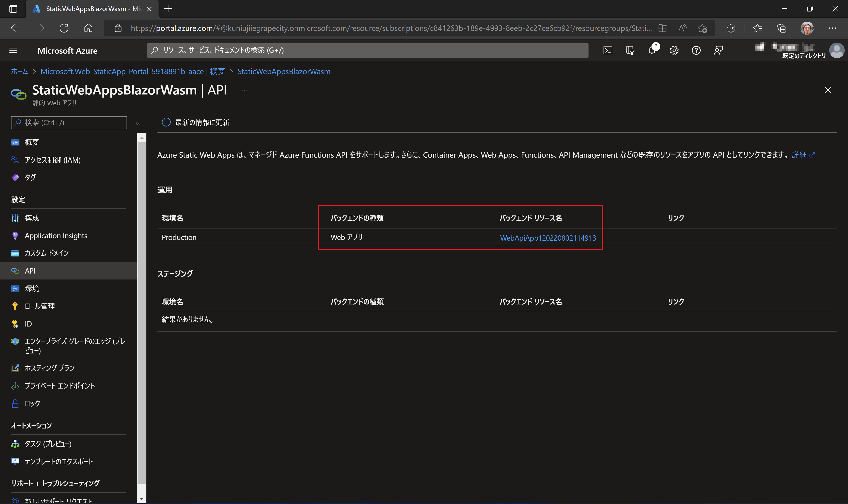Collapse the resource menu with the double chevron
The height and width of the screenshot is (504, 848).
(138, 123)
